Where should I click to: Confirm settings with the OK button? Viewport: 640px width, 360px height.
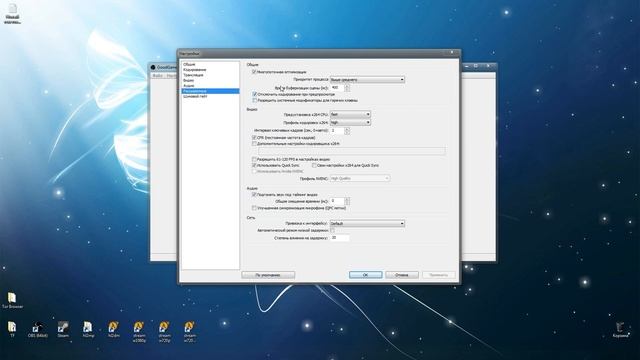pos(365,275)
